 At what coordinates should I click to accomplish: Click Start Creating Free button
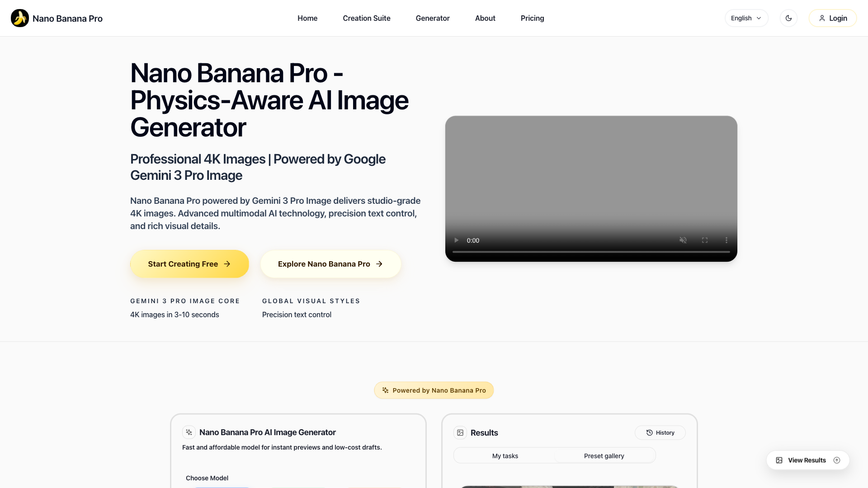tap(189, 264)
